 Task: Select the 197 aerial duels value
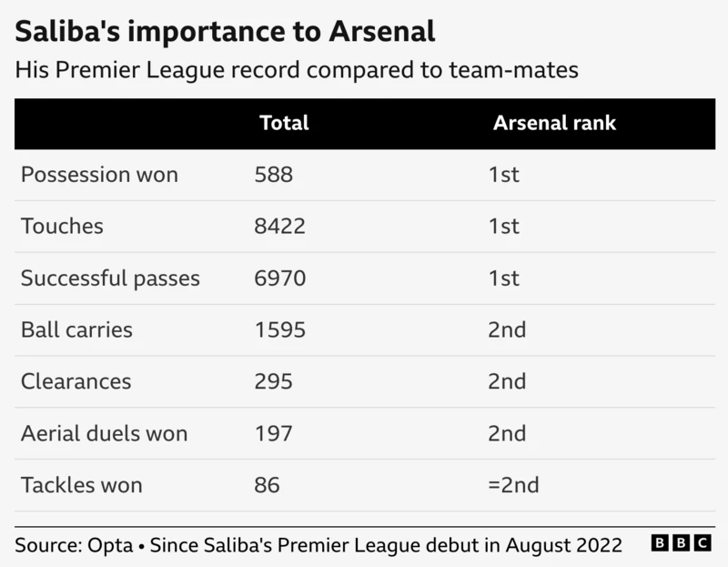pos(274,433)
